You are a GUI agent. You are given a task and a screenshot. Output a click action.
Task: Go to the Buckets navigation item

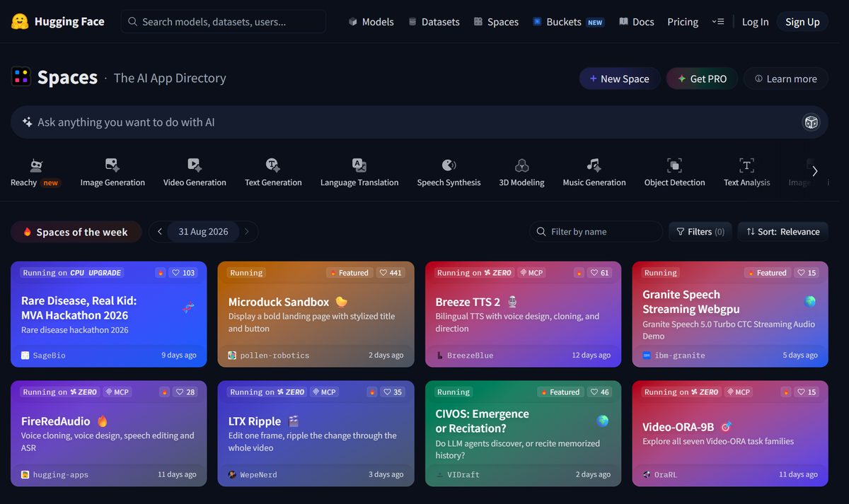click(568, 22)
